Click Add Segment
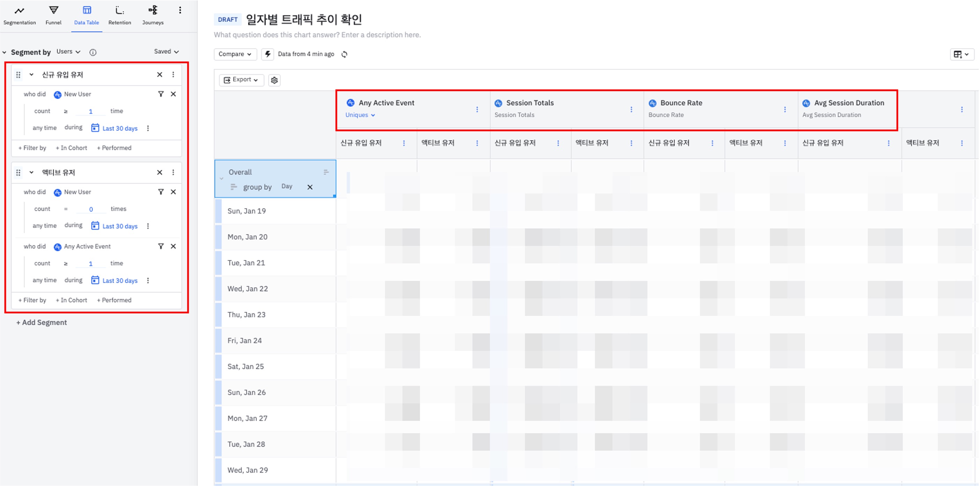The width and height of the screenshot is (980, 486). coord(42,322)
